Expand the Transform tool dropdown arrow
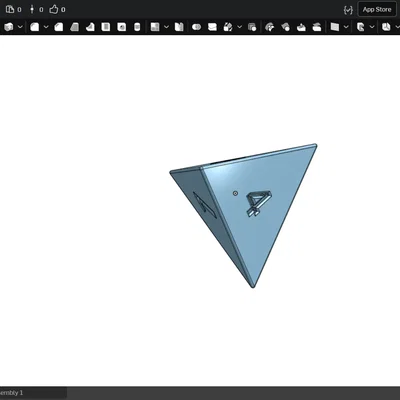Viewport: 400px width, 400px height. 239,27
